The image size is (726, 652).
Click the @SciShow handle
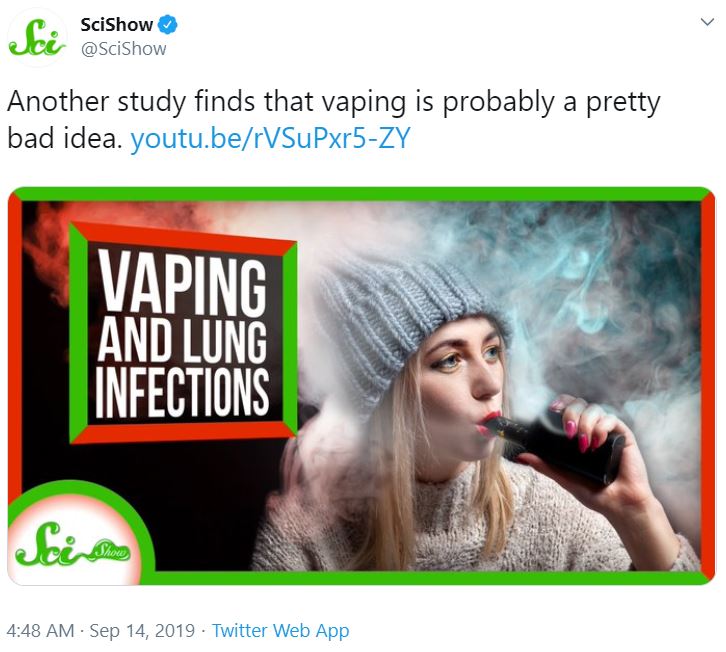[123, 49]
